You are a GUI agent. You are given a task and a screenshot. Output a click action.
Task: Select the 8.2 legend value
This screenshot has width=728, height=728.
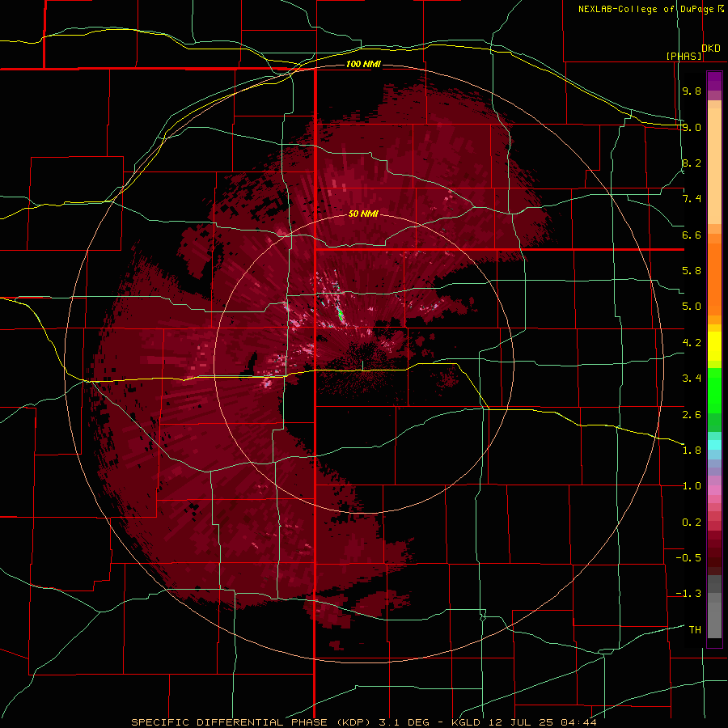click(692, 163)
